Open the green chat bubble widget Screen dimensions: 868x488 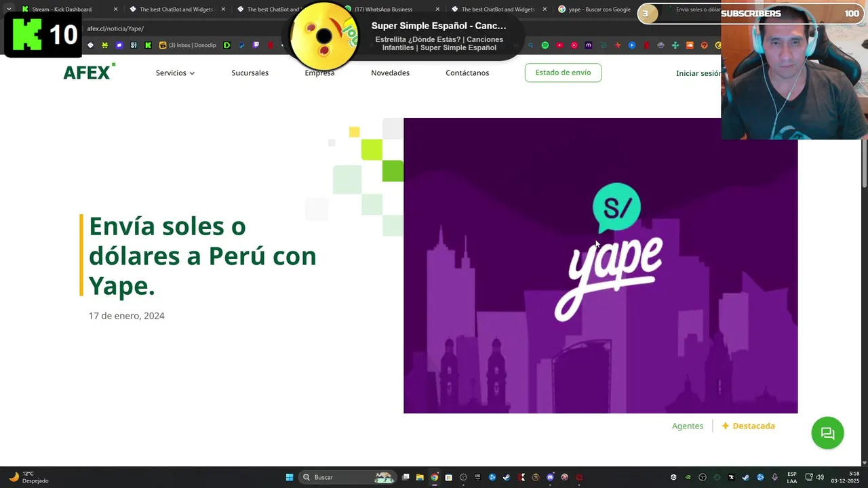click(827, 433)
